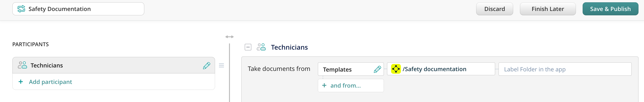Click the Add participant link
The width and height of the screenshot is (644, 102).
(50, 82)
